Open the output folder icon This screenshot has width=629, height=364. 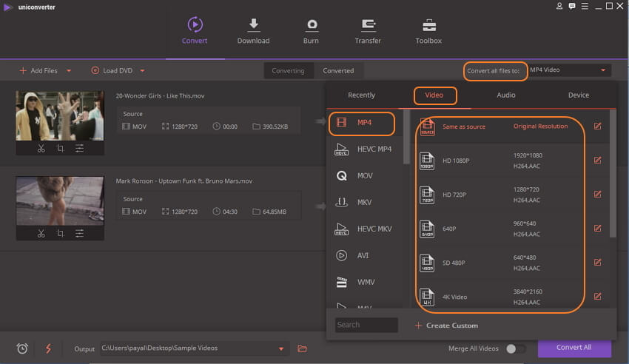303,348
